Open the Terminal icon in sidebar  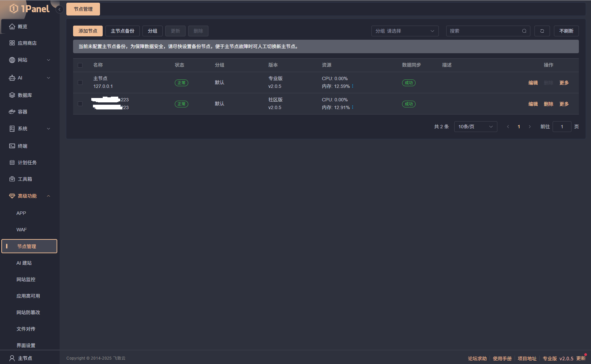12,146
